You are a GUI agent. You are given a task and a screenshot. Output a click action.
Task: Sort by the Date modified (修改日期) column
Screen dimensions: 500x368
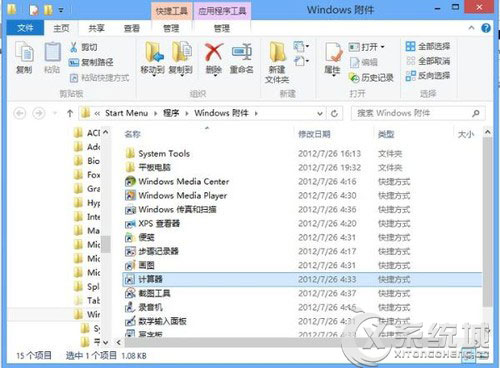[314, 134]
